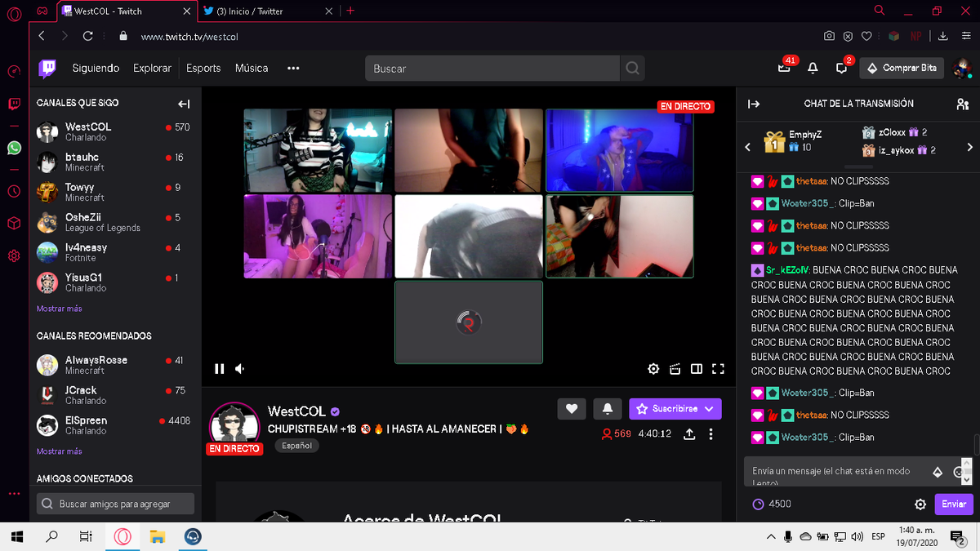980x551 pixels.
Task: Open user avatar menu
Action: click(962, 69)
